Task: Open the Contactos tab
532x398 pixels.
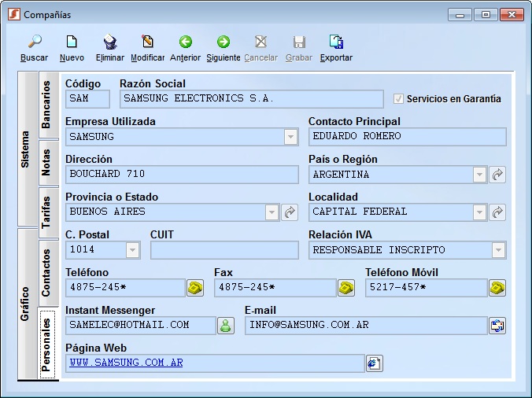Action: (x=47, y=272)
